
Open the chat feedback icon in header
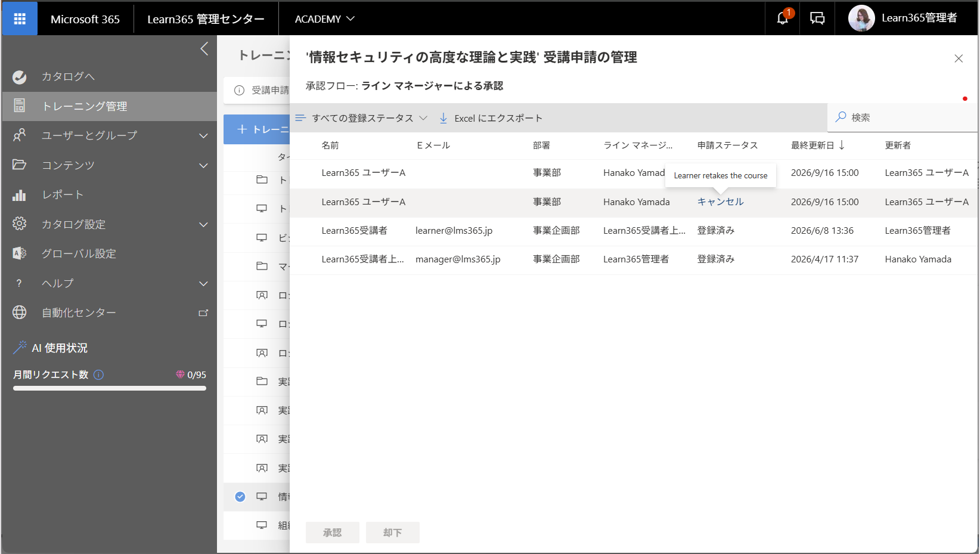817,18
